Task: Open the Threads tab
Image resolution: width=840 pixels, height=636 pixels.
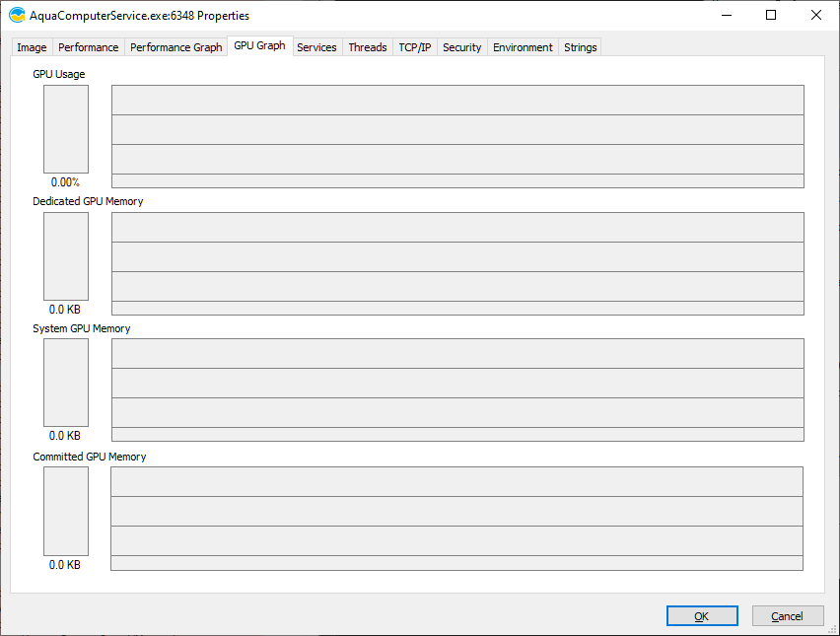Action: coord(367,47)
